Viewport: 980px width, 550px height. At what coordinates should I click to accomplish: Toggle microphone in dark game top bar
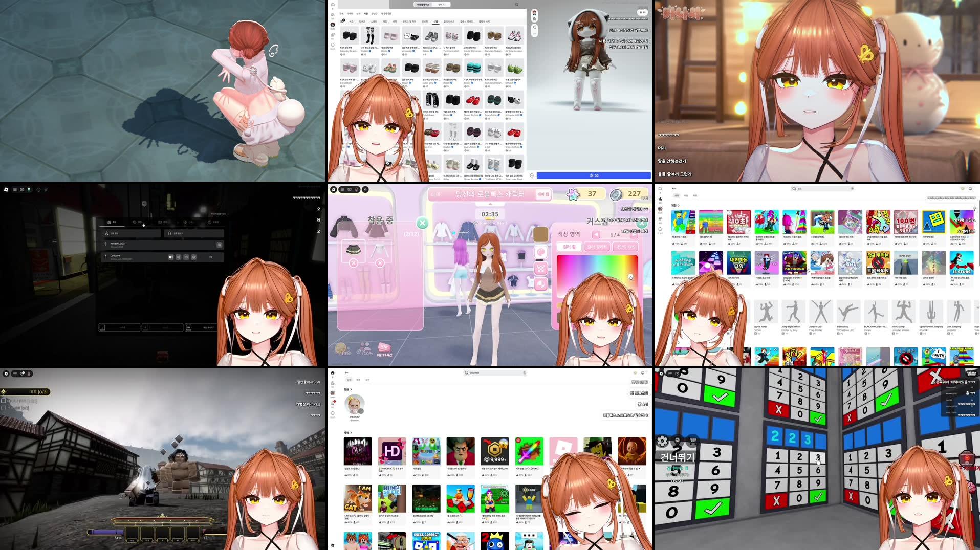[x=29, y=189]
